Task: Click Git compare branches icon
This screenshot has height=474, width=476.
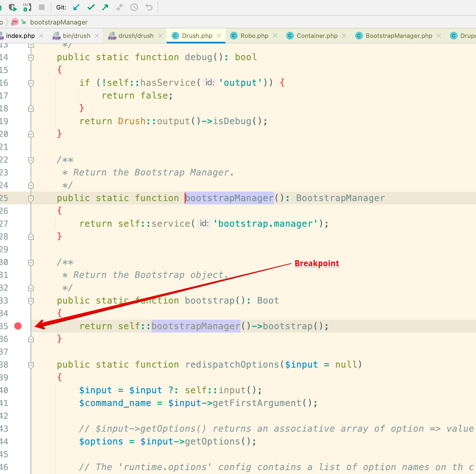Action: coord(120,7)
